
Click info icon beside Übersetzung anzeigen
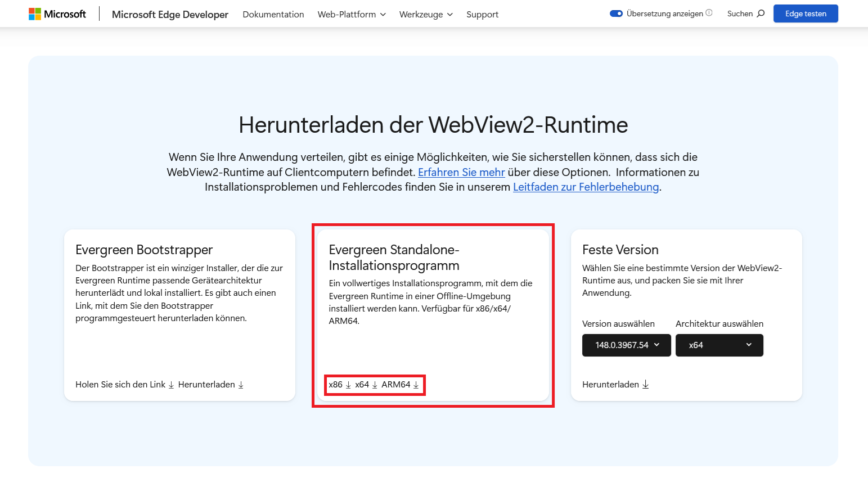click(x=709, y=13)
